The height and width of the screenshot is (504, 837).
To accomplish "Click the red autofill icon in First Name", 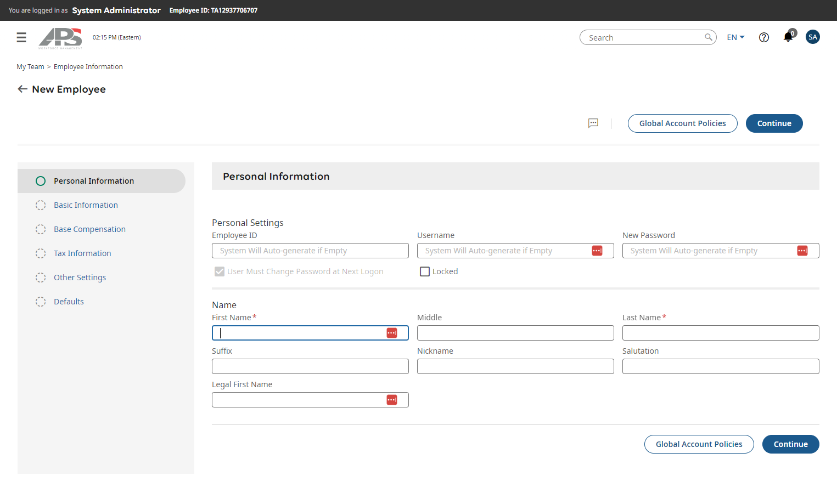I will click(392, 333).
